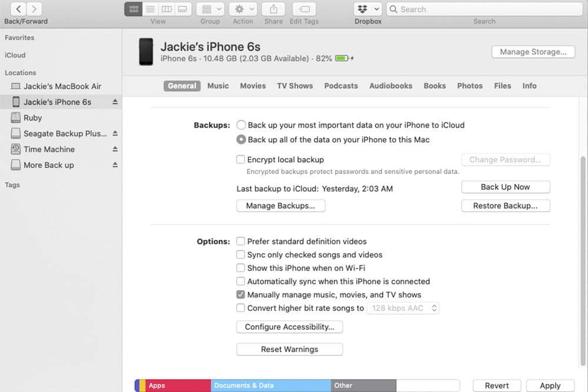
Task: Switch to the Podcasts tab
Action: 341,86
